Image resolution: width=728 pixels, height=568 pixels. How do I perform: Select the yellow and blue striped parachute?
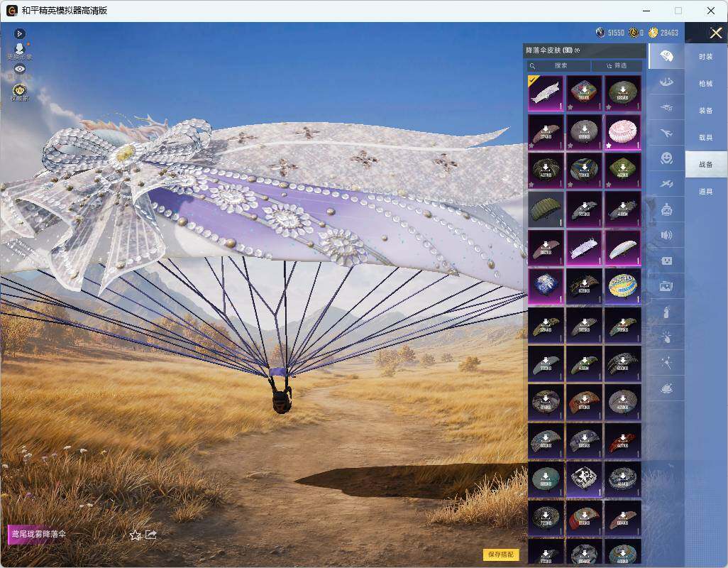click(622, 287)
